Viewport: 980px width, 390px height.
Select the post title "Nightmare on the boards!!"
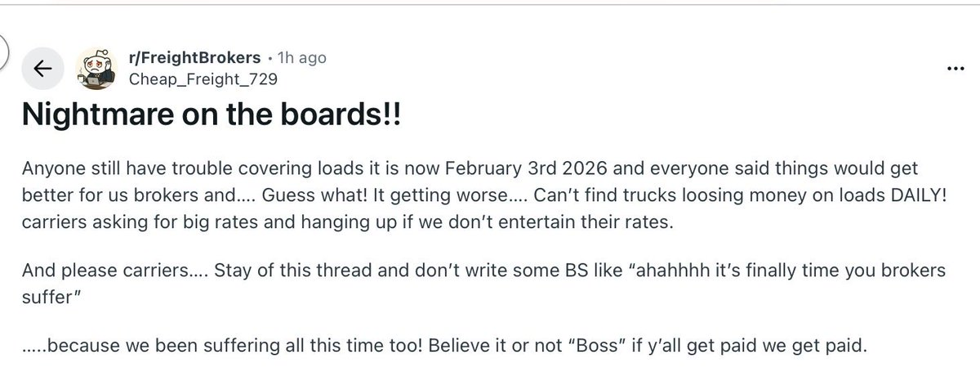click(212, 115)
